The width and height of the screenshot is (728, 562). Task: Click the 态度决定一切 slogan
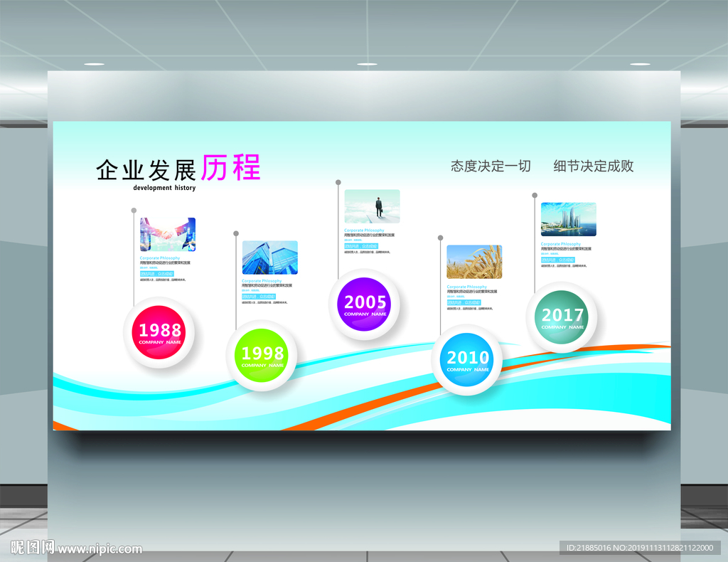coord(491,166)
